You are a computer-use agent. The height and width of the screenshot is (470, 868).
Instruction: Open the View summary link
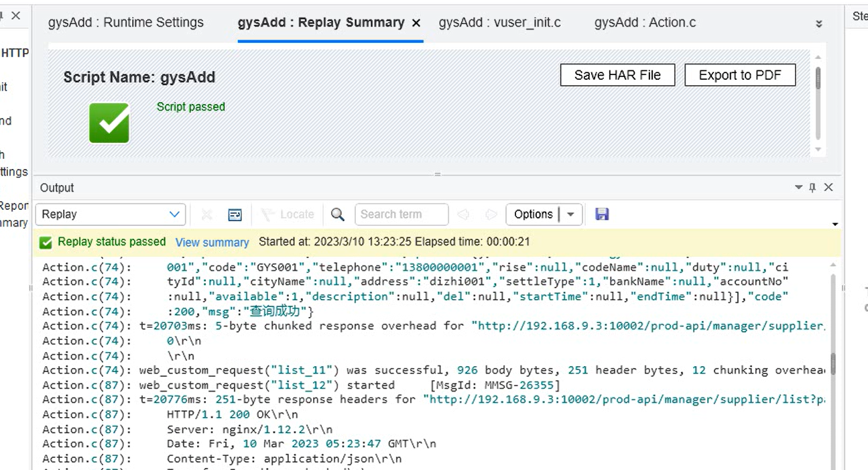point(212,243)
